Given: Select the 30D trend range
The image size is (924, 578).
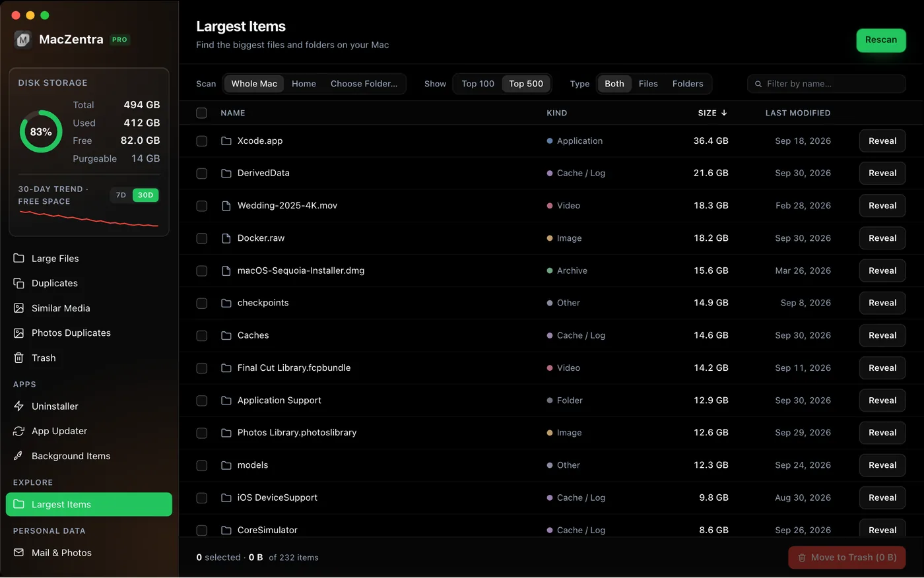Looking at the screenshot, I should point(146,195).
